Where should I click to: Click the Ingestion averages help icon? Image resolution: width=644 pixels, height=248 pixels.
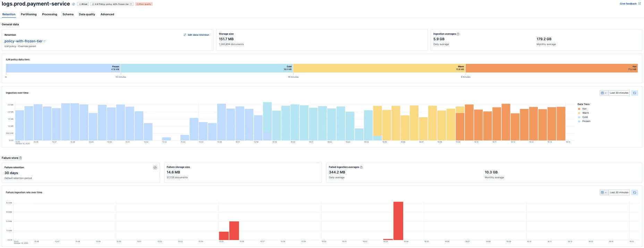[458, 34]
